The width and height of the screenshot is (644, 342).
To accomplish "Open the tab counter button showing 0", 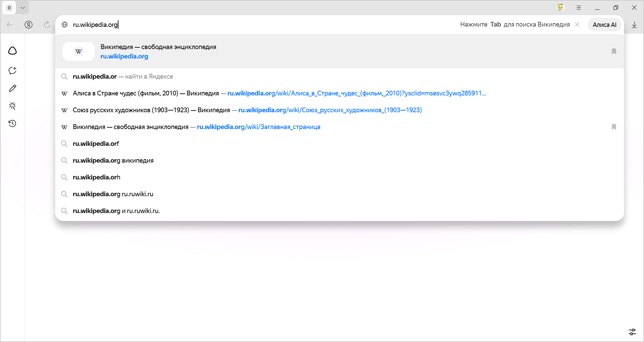I will (x=9, y=8).
